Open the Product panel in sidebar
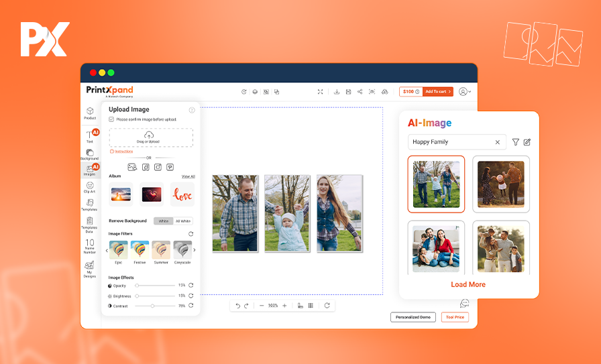The width and height of the screenshot is (601, 364). (x=90, y=113)
